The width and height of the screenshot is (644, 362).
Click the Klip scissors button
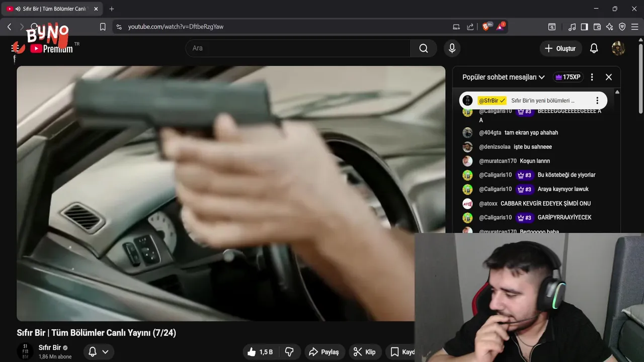(364, 352)
